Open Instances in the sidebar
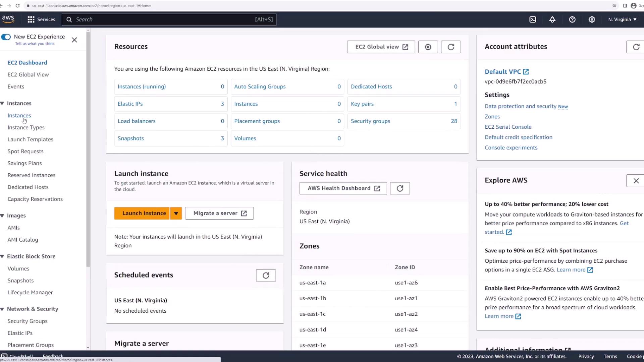Viewport: 644px width, 362px height. tap(19, 115)
